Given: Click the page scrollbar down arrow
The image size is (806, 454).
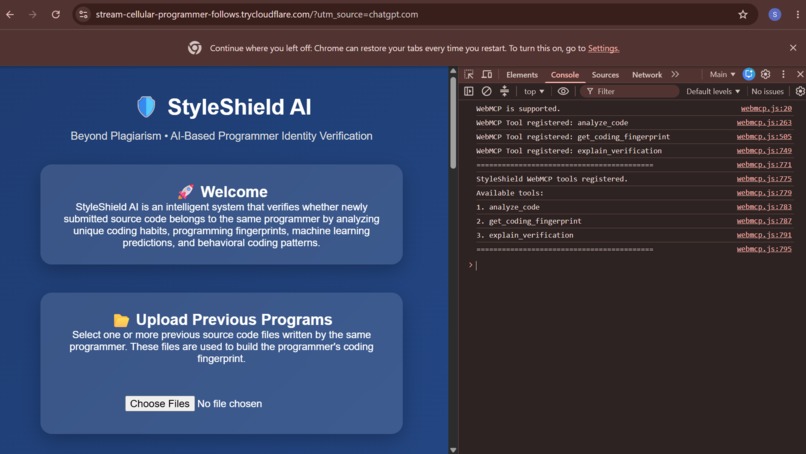Looking at the screenshot, I should [x=453, y=449].
